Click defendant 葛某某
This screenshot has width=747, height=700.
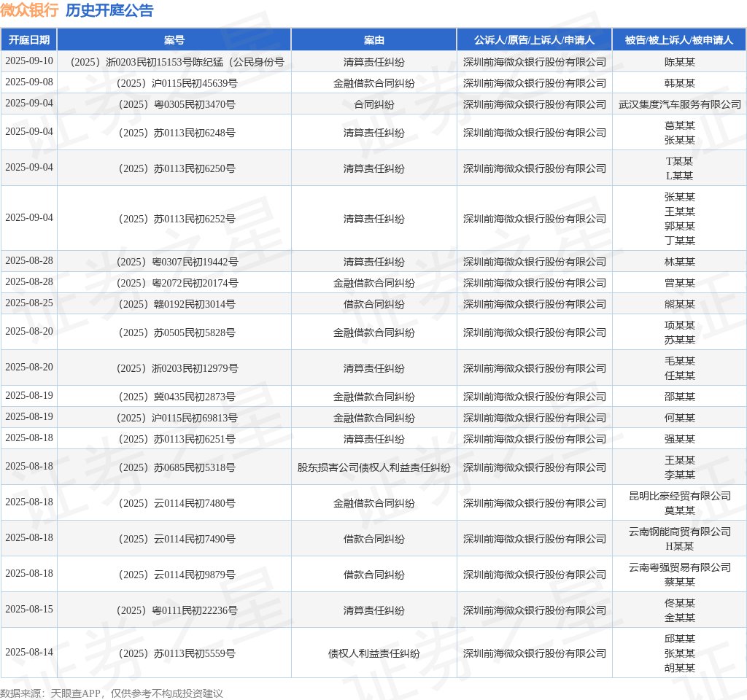coord(680,125)
